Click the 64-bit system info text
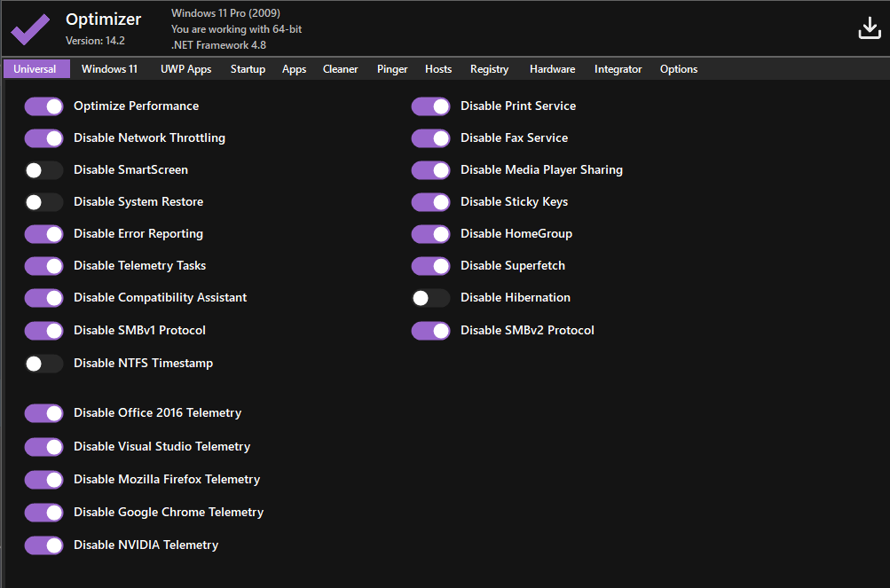 237,29
